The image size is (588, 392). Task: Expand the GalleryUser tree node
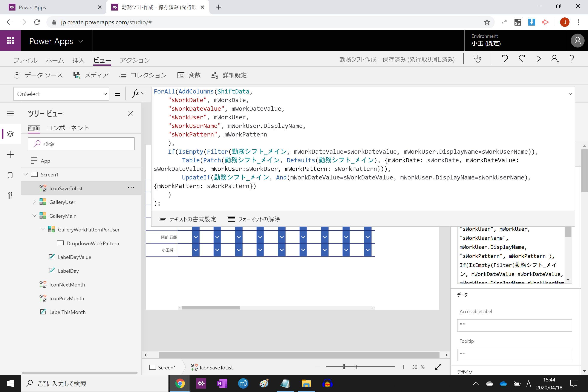[x=34, y=202]
